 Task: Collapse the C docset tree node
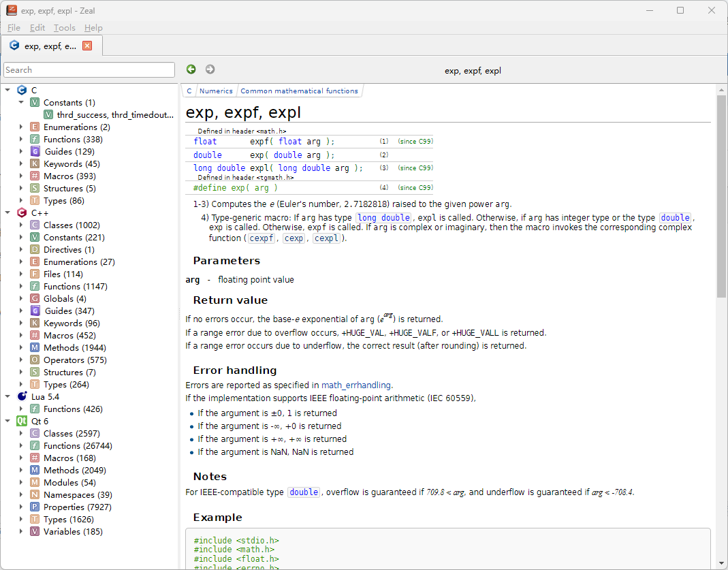point(7,90)
